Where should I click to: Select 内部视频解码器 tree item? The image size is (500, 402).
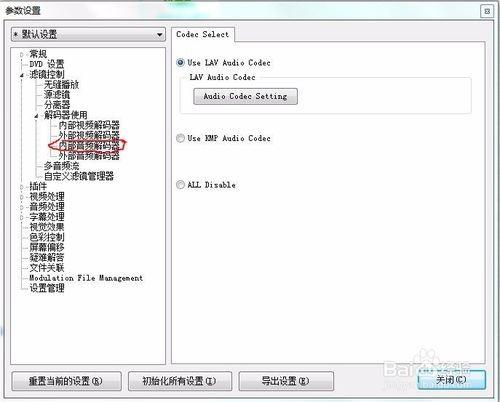tap(89, 125)
